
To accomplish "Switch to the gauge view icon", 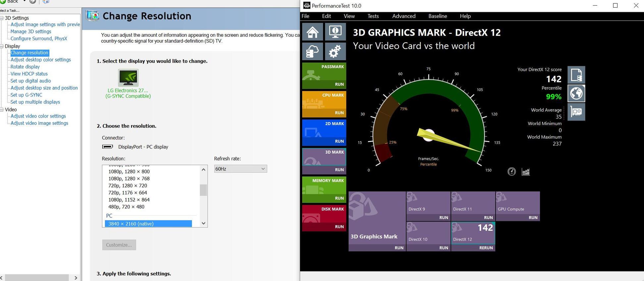I will [511, 171].
